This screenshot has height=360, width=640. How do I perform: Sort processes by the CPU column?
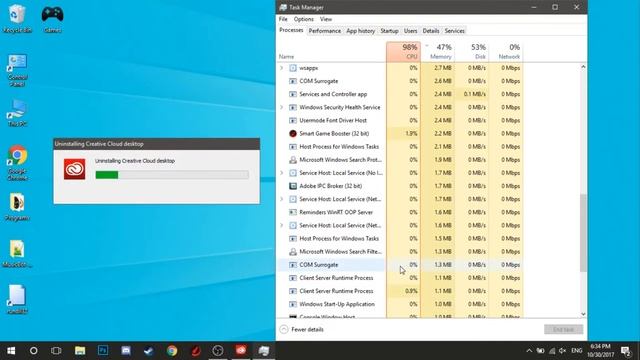coord(403,52)
